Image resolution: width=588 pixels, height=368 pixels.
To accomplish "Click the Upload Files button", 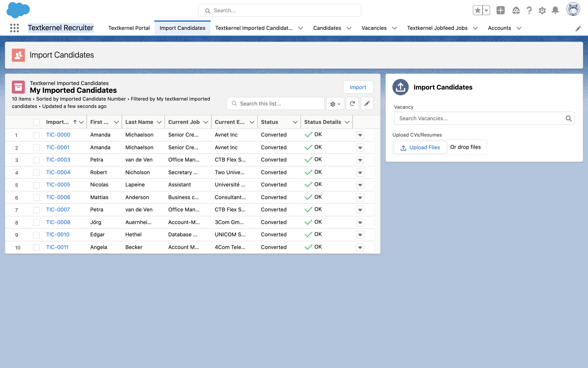I will tap(420, 147).
